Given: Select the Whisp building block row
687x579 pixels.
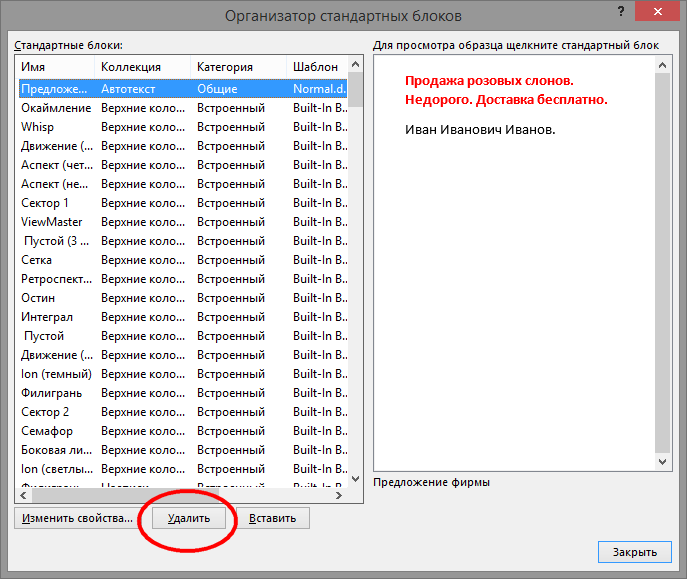Looking at the screenshot, I should 184,127.
